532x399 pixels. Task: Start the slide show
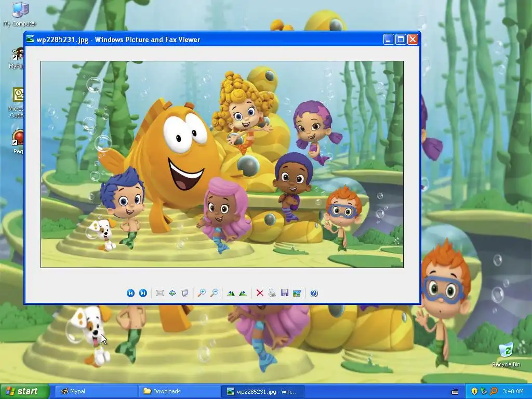point(185,293)
